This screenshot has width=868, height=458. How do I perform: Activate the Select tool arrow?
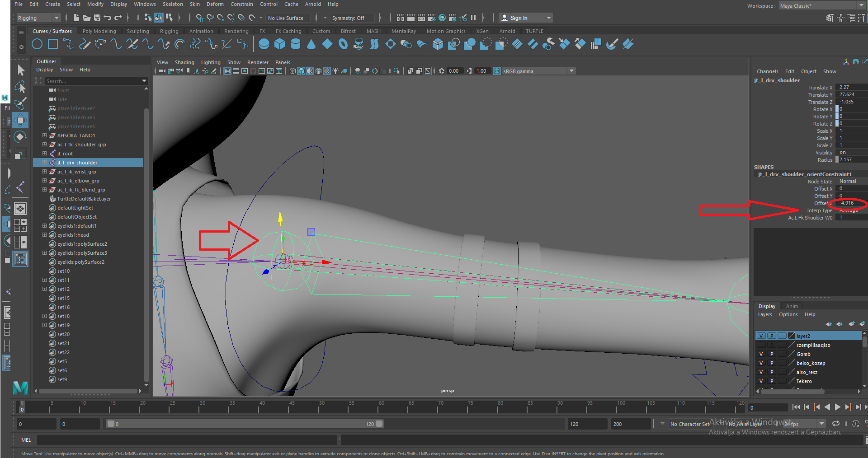pyautogui.click(x=21, y=70)
